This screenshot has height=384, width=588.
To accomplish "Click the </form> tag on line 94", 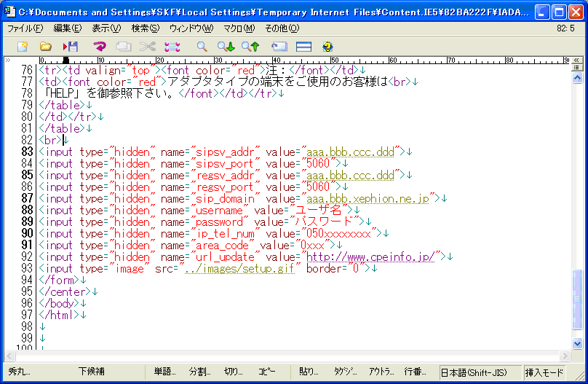I will (x=59, y=280).
